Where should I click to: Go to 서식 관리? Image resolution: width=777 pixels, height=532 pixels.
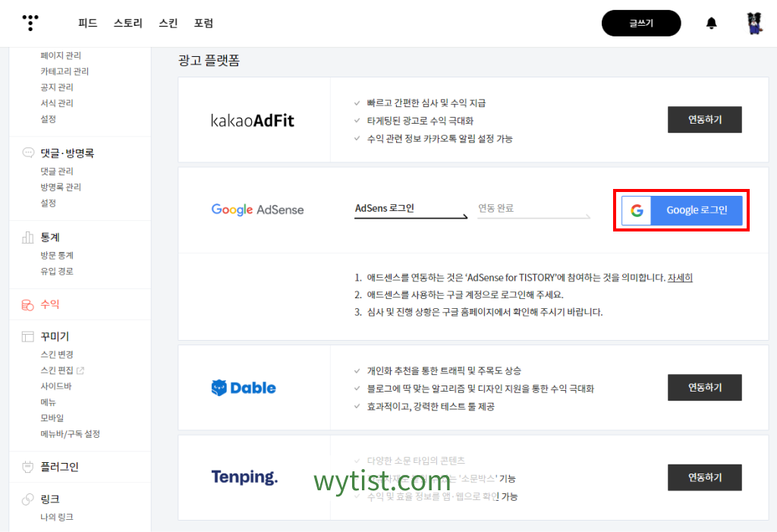[x=56, y=103]
